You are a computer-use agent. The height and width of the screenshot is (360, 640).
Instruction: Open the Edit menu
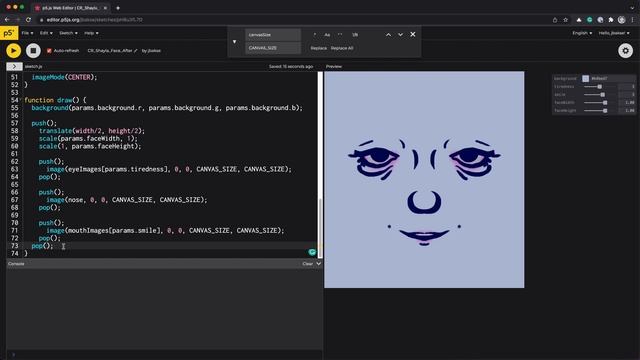[x=46, y=33]
